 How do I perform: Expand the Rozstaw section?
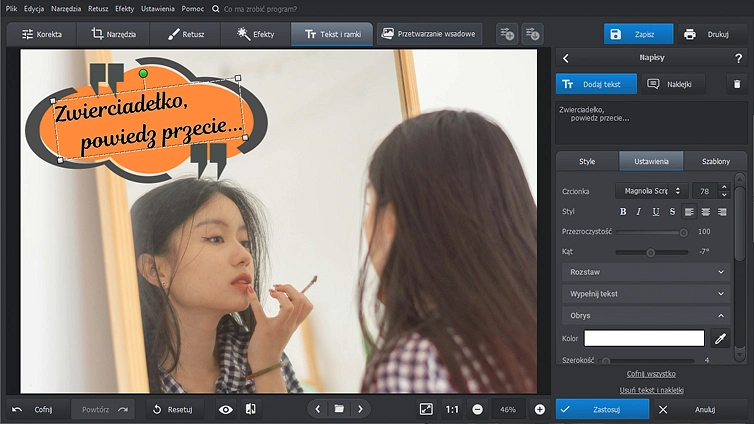tap(645, 271)
